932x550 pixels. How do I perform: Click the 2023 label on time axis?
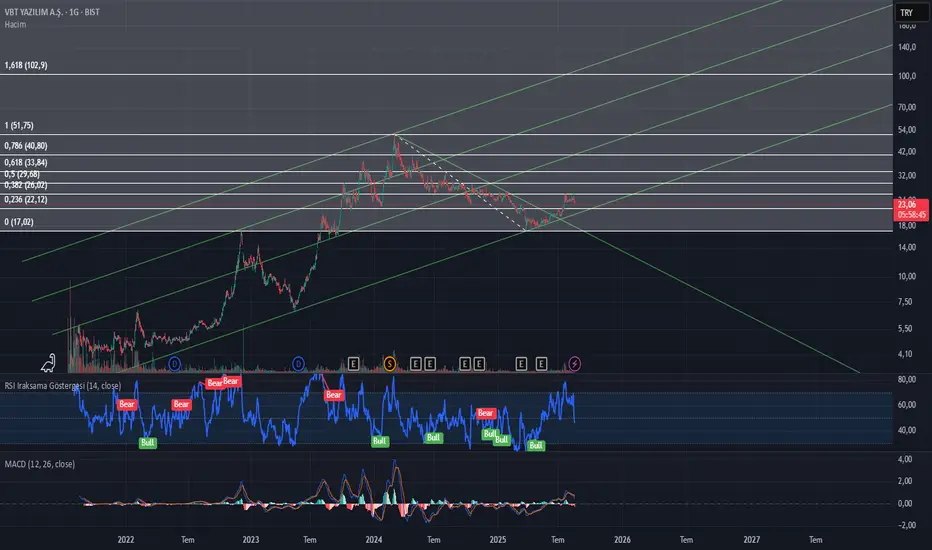[251, 540]
